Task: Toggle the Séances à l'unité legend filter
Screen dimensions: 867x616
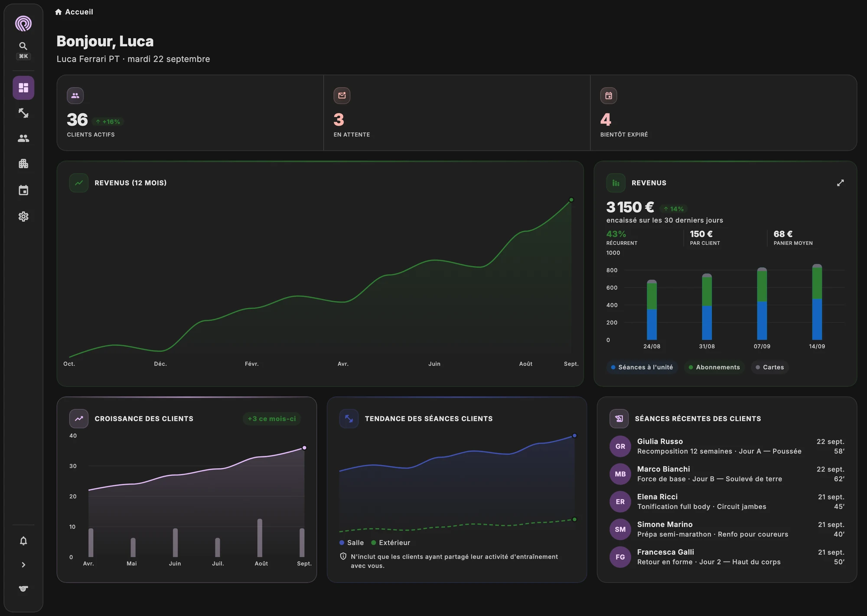Action: [x=642, y=367]
